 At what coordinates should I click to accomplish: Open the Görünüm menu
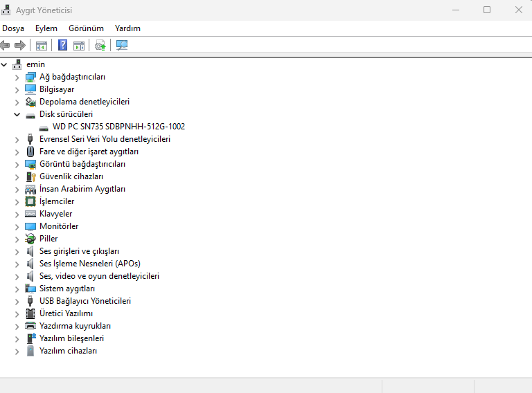click(86, 28)
